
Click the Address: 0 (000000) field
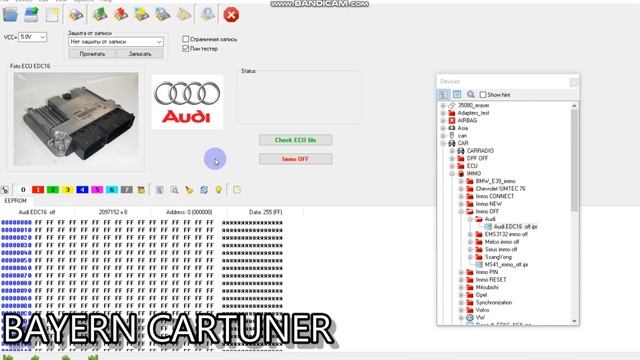tap(189, 212)
